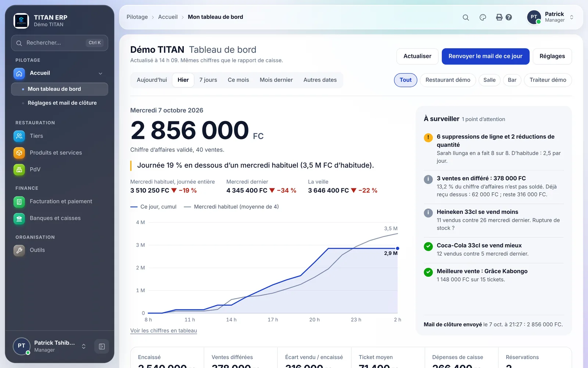
Task: Open Voir les chiffres en tableau link
Action: tap(164, 330)
